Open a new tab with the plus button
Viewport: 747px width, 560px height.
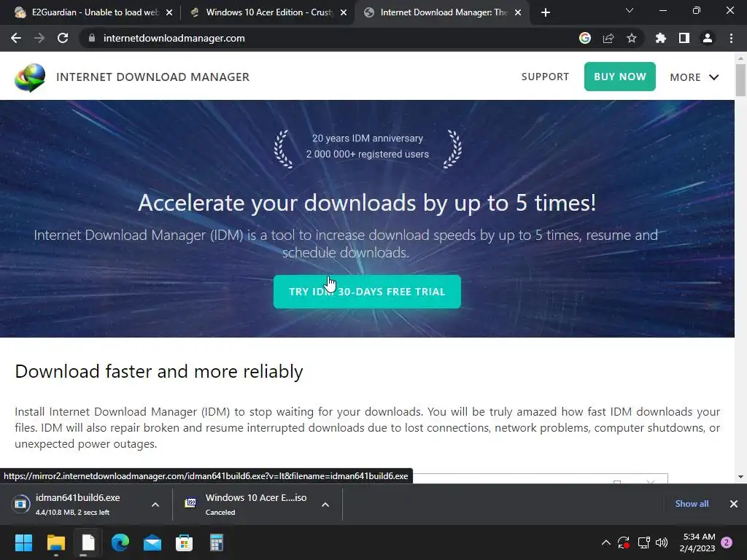tap(546, 12)
